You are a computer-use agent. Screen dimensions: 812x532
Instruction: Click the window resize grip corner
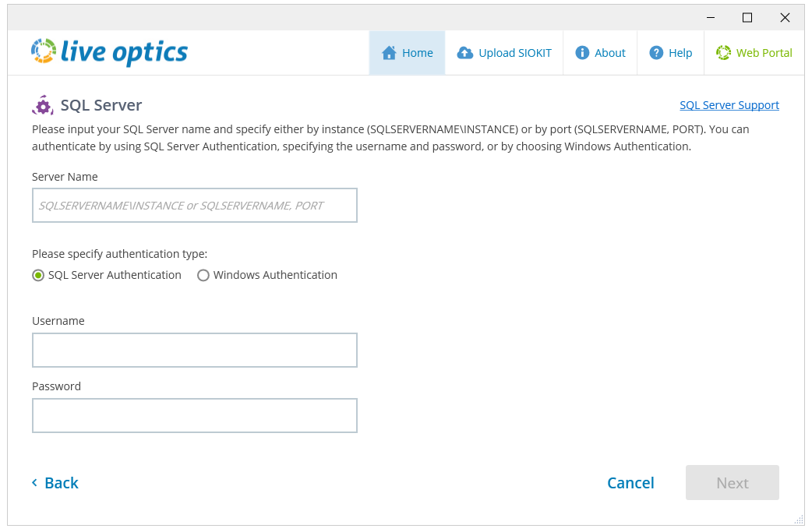point(798,520)
